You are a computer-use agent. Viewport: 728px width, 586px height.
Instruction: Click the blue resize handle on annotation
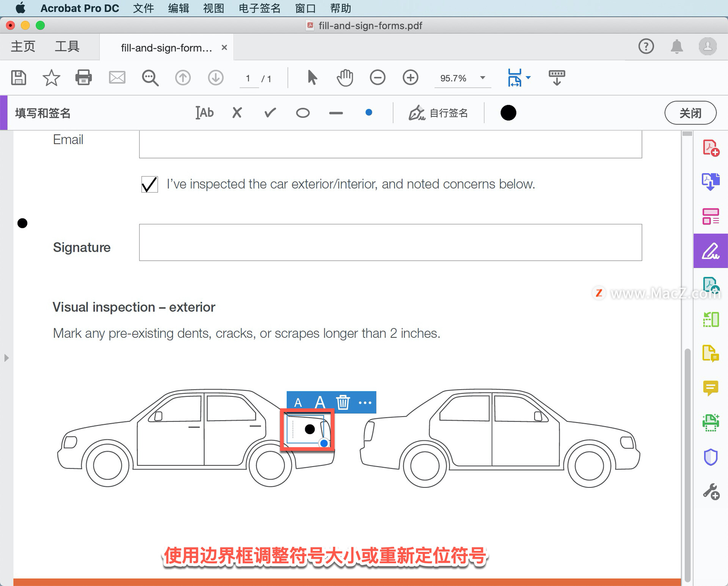pyautogui.click(x=324, y=443)
